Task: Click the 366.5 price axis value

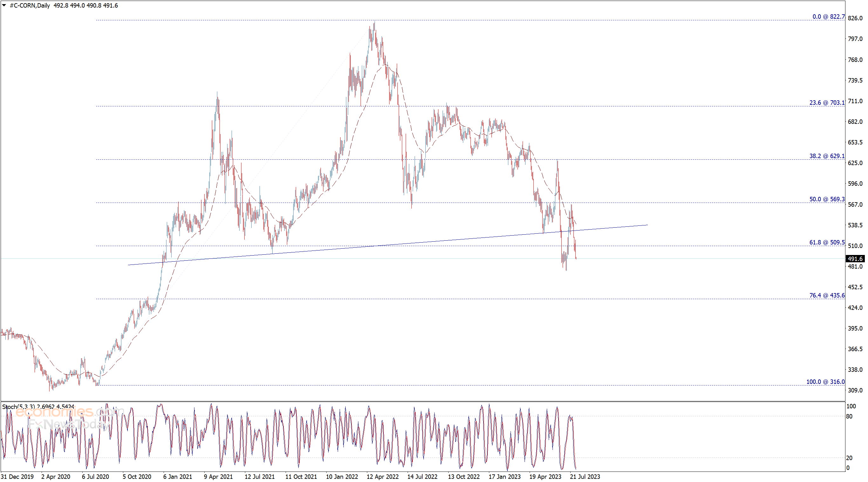Action: (x=855, y=349)
